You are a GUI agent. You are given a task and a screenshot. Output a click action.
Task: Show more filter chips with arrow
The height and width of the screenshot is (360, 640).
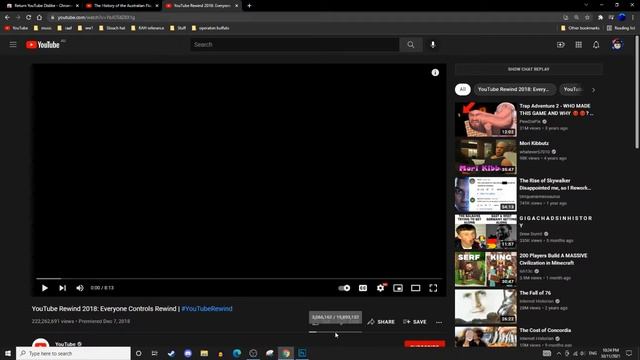pyautogui.click(x=593, y=89)
